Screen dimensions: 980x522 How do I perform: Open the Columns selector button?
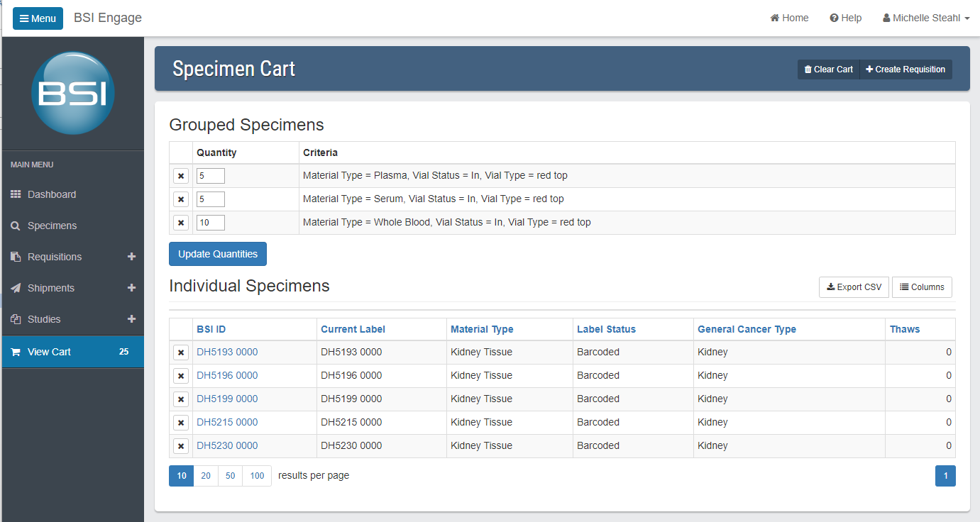(x=922, y=287)
